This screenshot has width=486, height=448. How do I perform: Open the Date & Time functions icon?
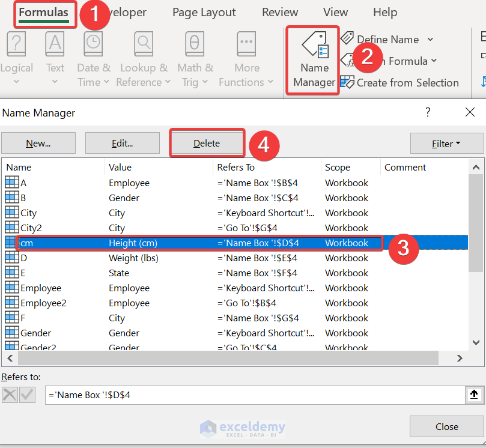pos(93,44)
